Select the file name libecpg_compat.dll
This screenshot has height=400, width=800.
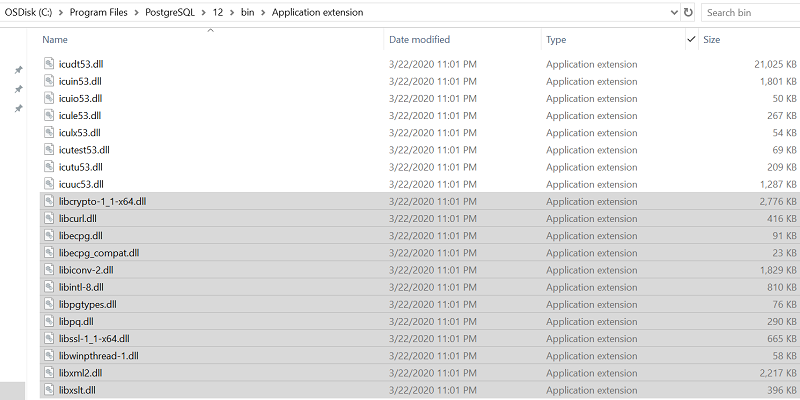(x=99, y=253)
